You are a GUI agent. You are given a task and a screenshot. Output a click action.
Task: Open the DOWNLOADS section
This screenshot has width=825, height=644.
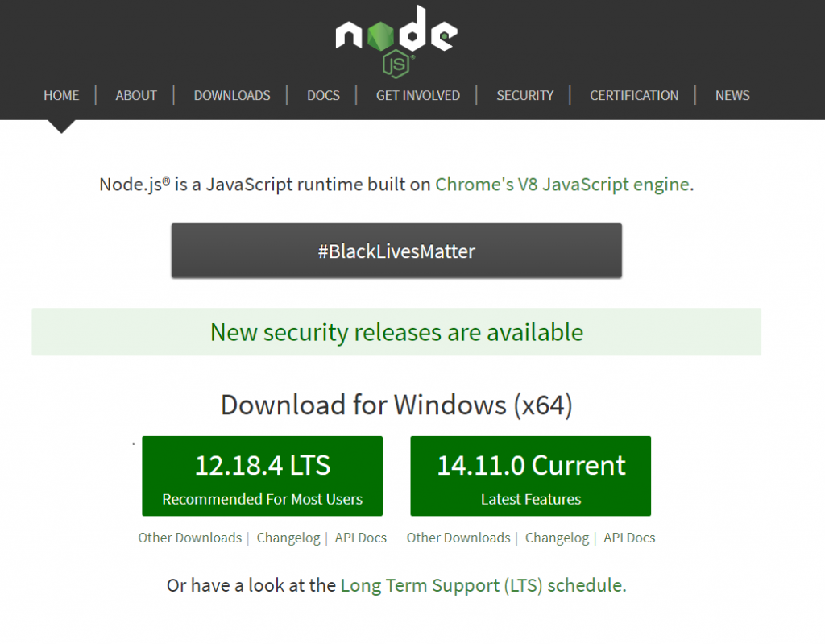tap(232, 95)
